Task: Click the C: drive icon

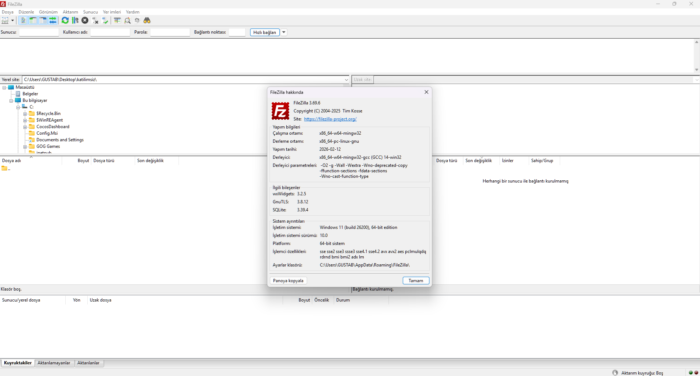Action: (25, 107)
